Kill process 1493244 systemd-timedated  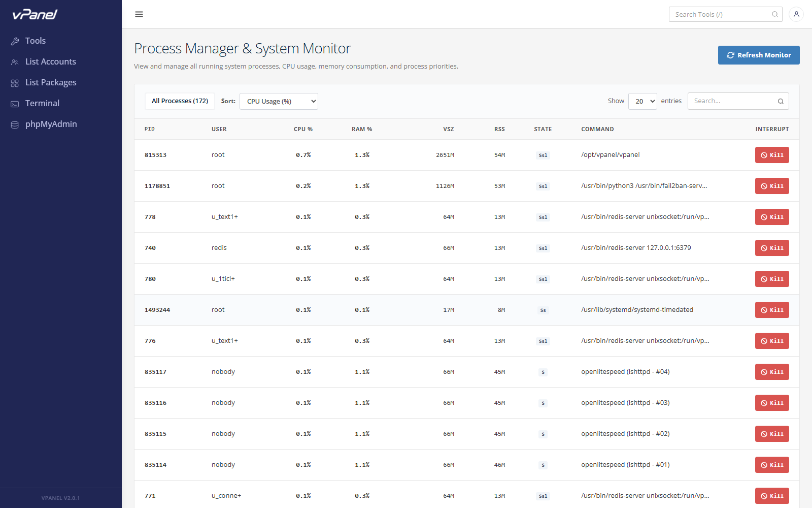pyautogui.click(x=772, y=310)
